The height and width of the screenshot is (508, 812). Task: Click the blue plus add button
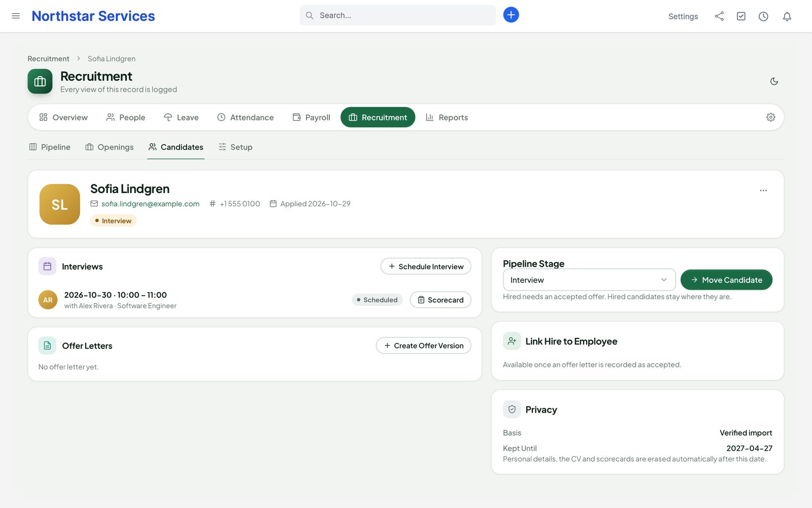click(511, 15)
